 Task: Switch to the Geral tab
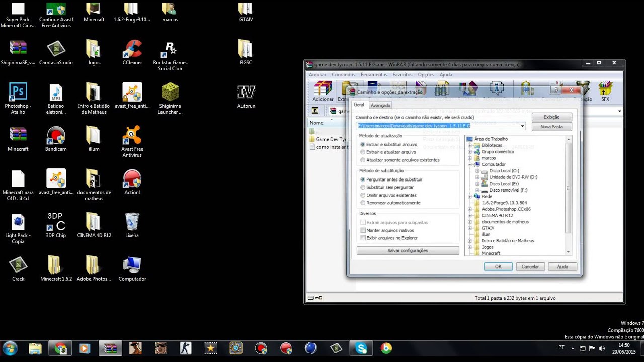(x=359, y=105)
